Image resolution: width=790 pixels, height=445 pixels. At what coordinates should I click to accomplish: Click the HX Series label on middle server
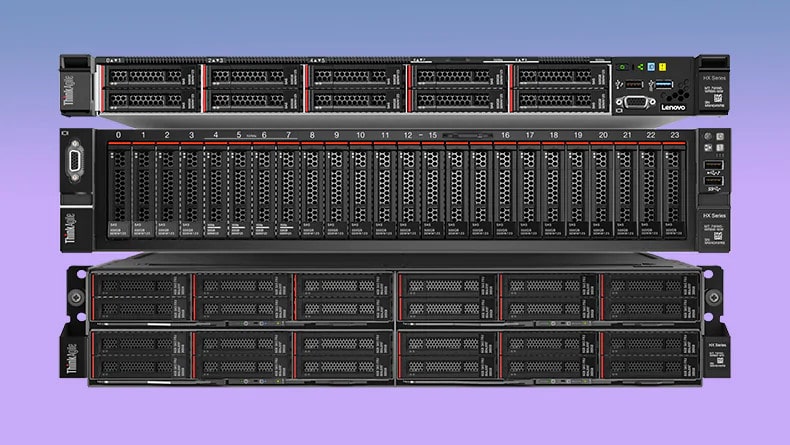pyautogui.click(x=712, y=217)
